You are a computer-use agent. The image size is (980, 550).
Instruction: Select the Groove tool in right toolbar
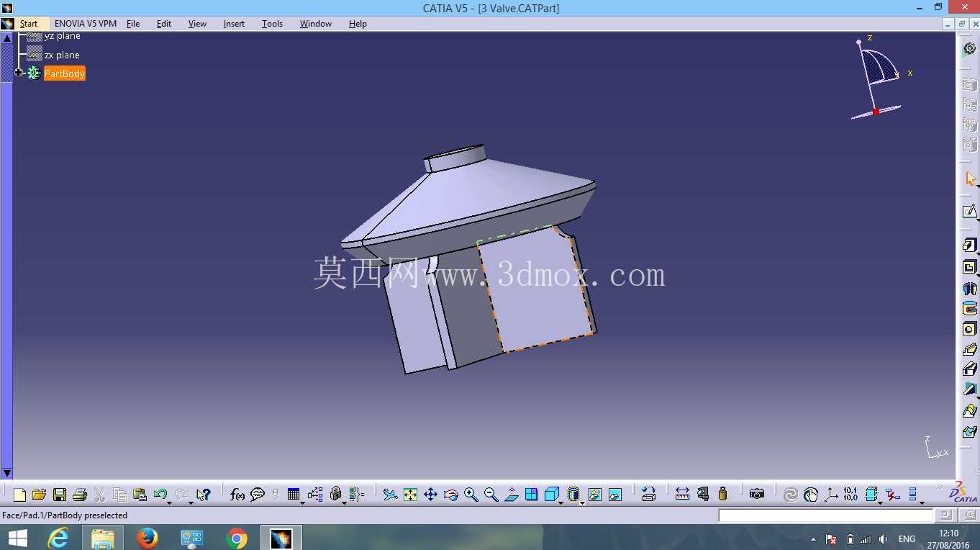tap(969, 309)
